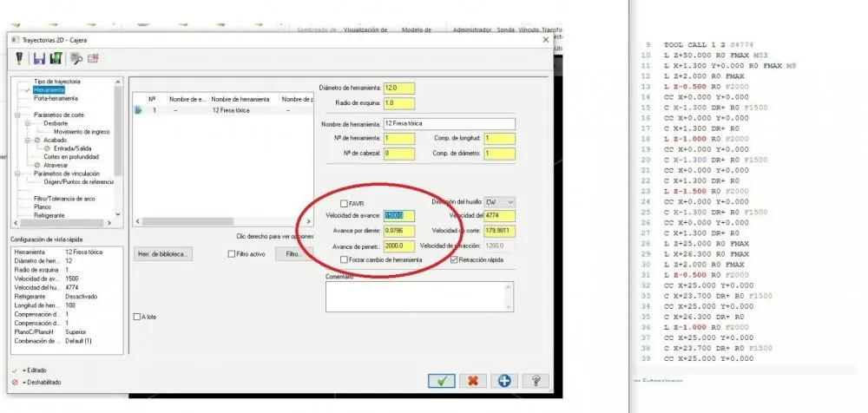Click the blue save parameters floppy icon

pos(39,58)
